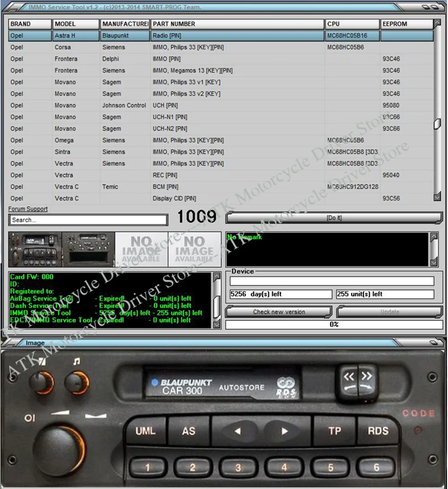448x489 pixels.
Task: Click the vehicle list scrollbar thumb
Action: [437, 124]
